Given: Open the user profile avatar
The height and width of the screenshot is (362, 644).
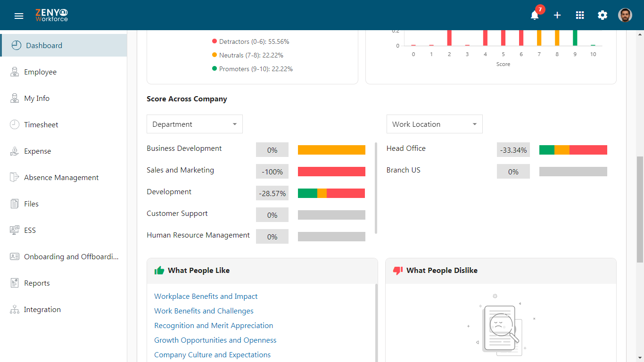Looking at the screenshot, I should click(x=625, y=15).
